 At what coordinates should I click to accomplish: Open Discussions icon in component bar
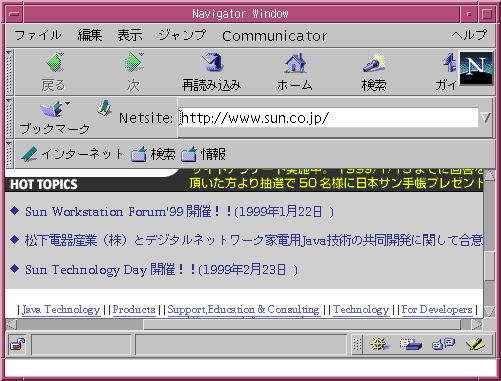coord(443,344)
